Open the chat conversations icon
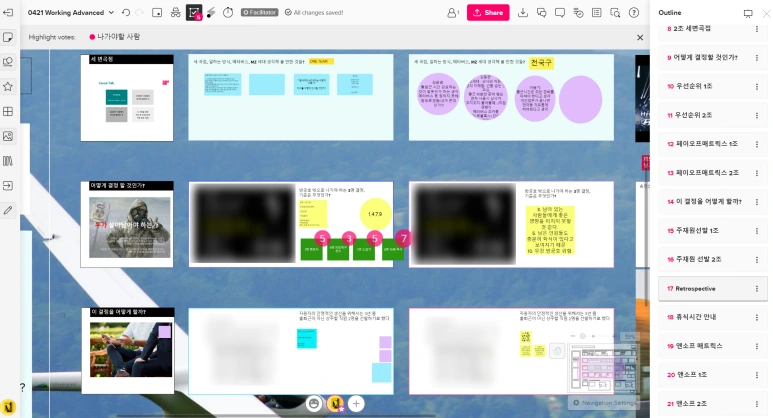Screen dimensions: 773x418 541,13
